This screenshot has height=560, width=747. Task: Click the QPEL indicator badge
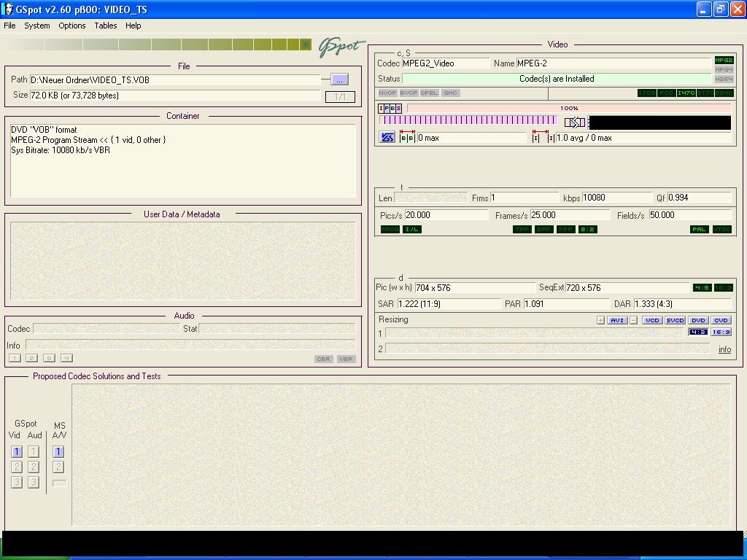tap(429, 93)
